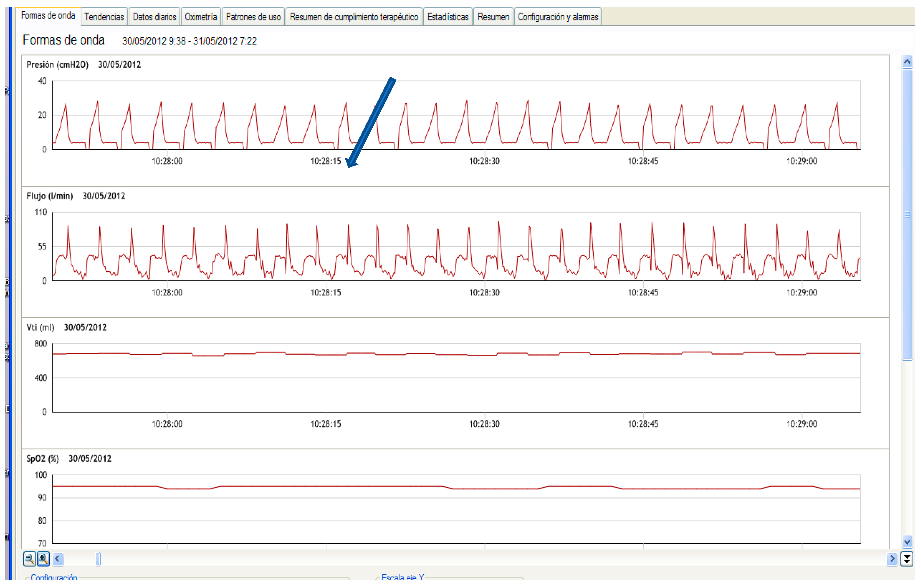Image resolution: width=921 pixels, height=588 pixels.
Task: Open the Resumen de cumplimiento terapéutico tab
Action: click(x=354, y=17)
